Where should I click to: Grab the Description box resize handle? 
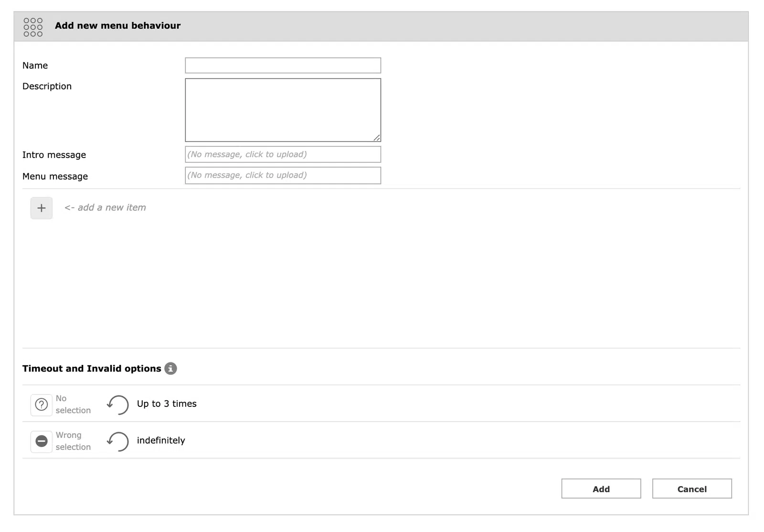[x=377, y=138]
